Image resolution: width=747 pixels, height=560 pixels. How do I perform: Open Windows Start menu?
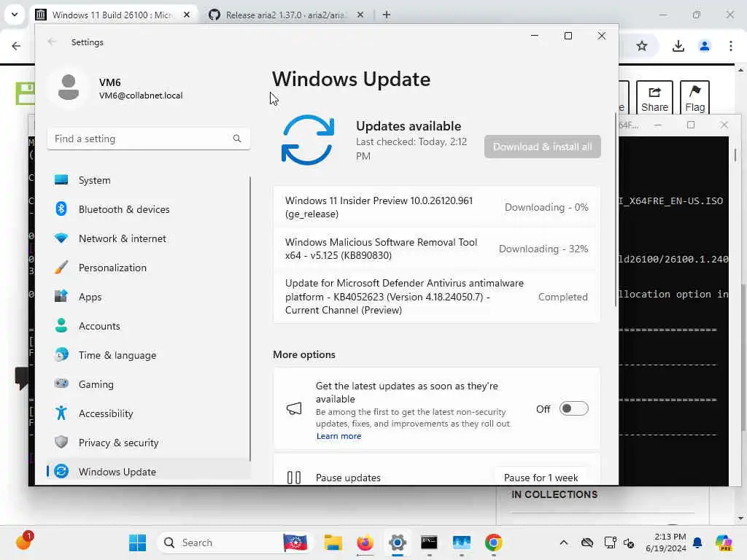138,542
